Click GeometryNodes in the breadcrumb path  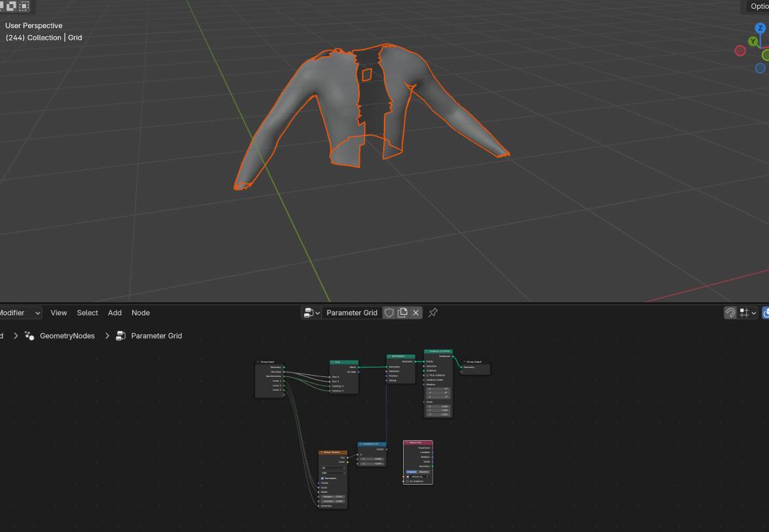(x=67, y=336)
